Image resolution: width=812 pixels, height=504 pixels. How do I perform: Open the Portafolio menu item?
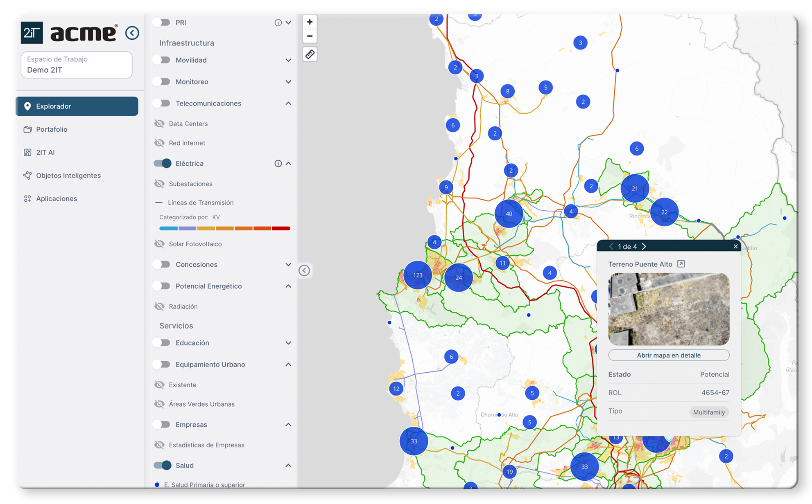(x=52, y=129)
